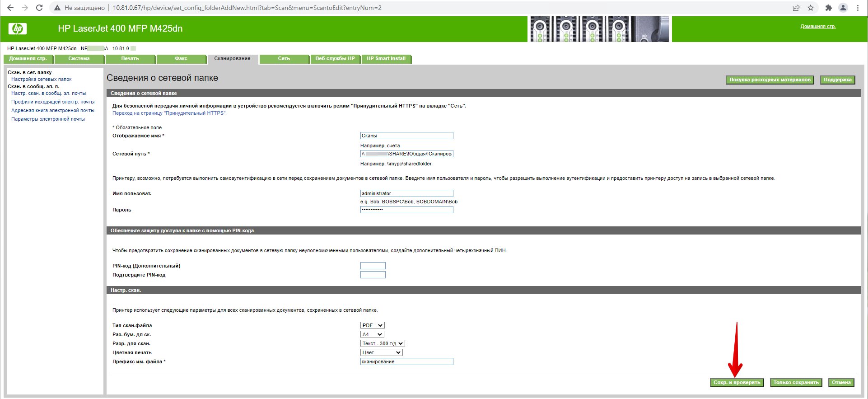The width and height of the screenshot is (868, 399).
Task: Click the Скан. в сообщ. эл. п. heading
Action: [33, 86]
